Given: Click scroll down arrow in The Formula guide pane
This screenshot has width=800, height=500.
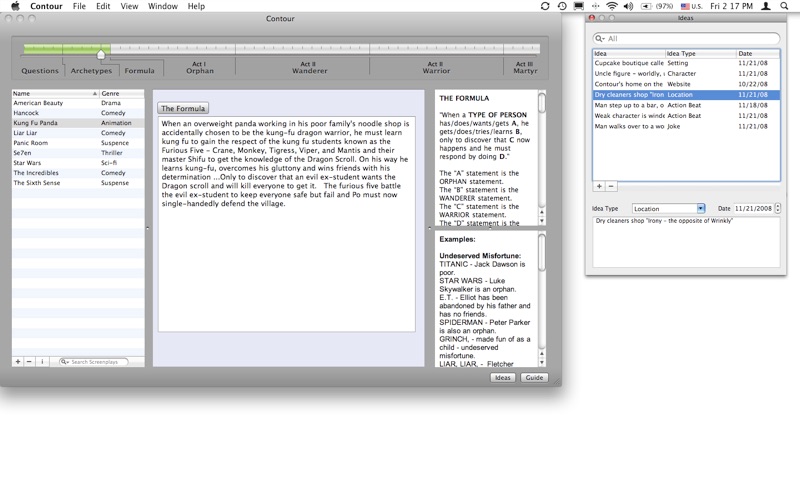Looking at the screenshot, I should tap(542, 221).
